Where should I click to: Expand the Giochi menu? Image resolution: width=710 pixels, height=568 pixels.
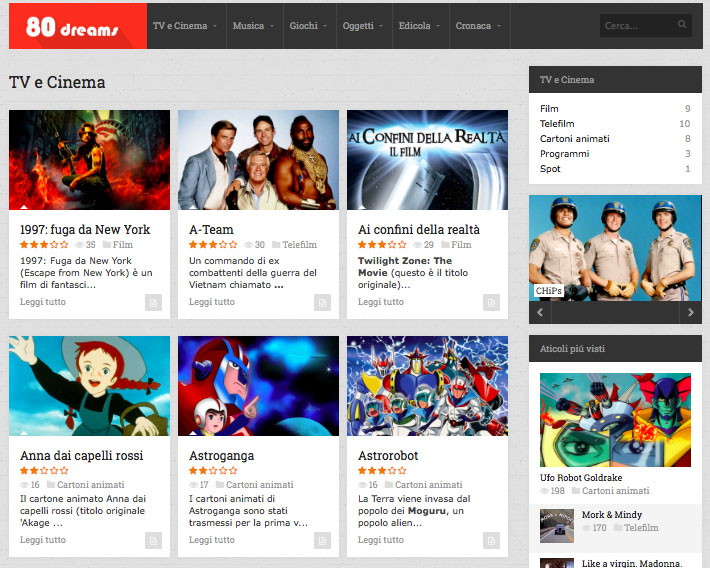[x=310, y=26]
